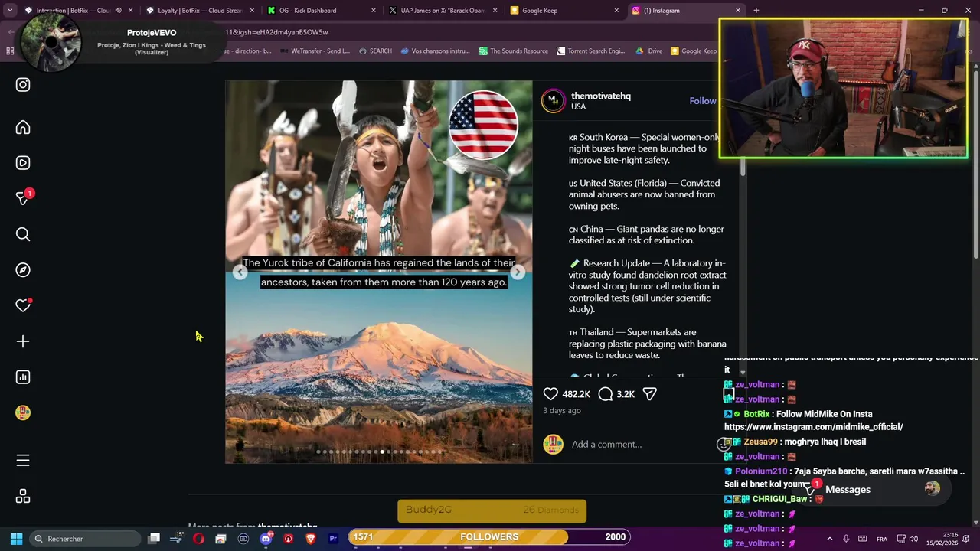Open the Reels icon in sidebar
The height and width of the screenshot is (551, 980).
(x=23, y=163)
